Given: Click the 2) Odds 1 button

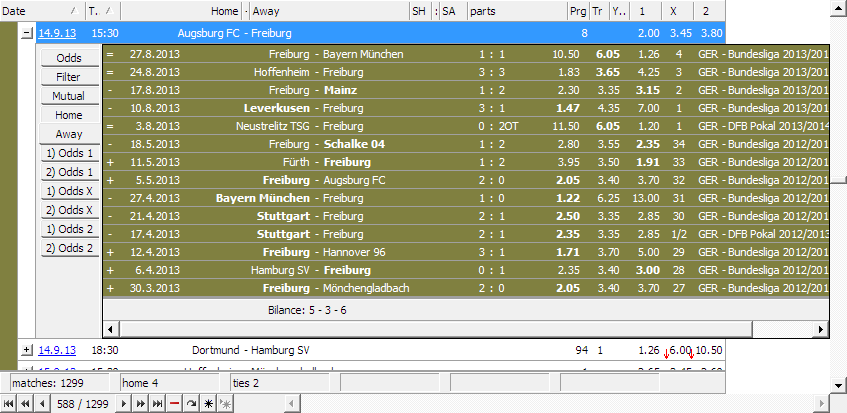Looking at the screenshot, I should pyautogui.click(x=69, y=172).
